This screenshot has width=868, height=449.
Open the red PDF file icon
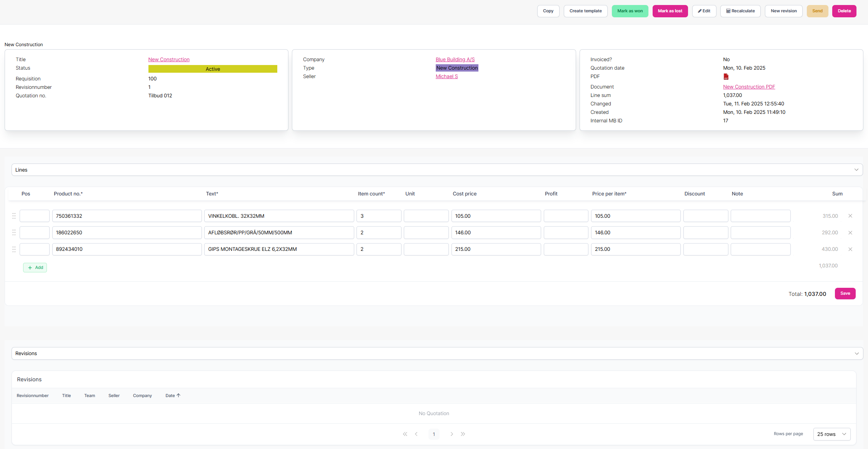pos(726,77)
